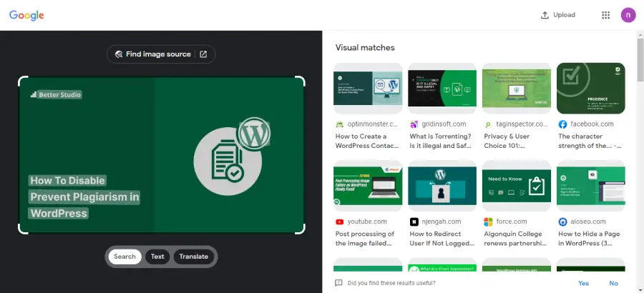Open 'Algonquin College renews partnership' result
This screenshot has height=293, width=644.
(x=515, y=239)
